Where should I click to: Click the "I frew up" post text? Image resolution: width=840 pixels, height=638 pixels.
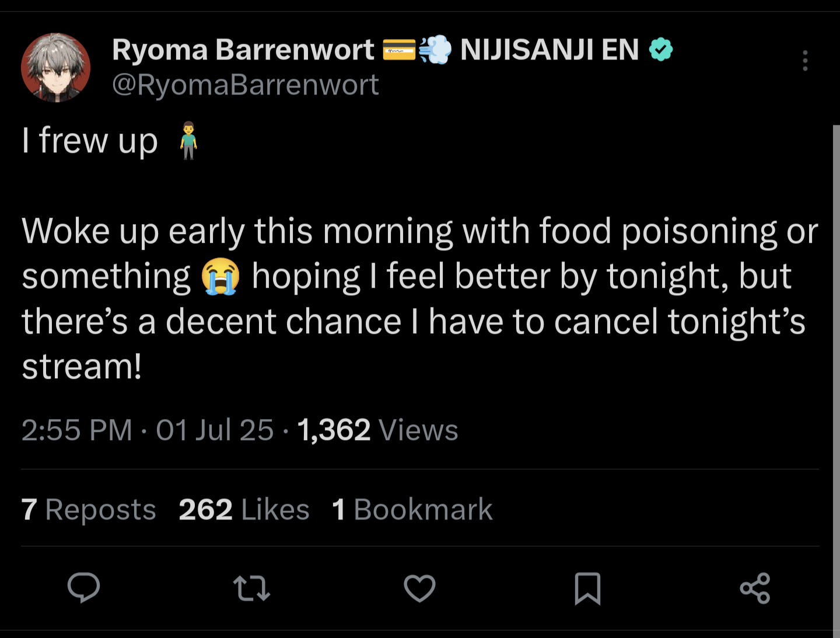[x=90, y=141]
